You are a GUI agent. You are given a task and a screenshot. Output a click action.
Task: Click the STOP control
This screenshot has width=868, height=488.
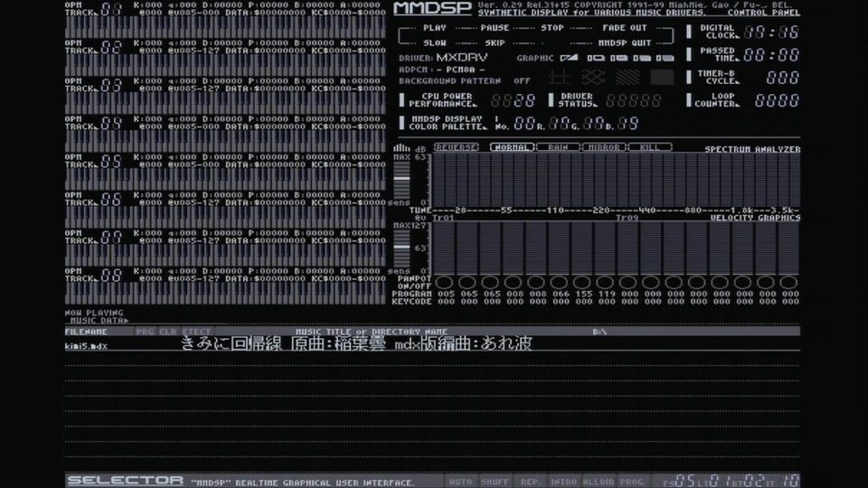click(x=552, y=28)
